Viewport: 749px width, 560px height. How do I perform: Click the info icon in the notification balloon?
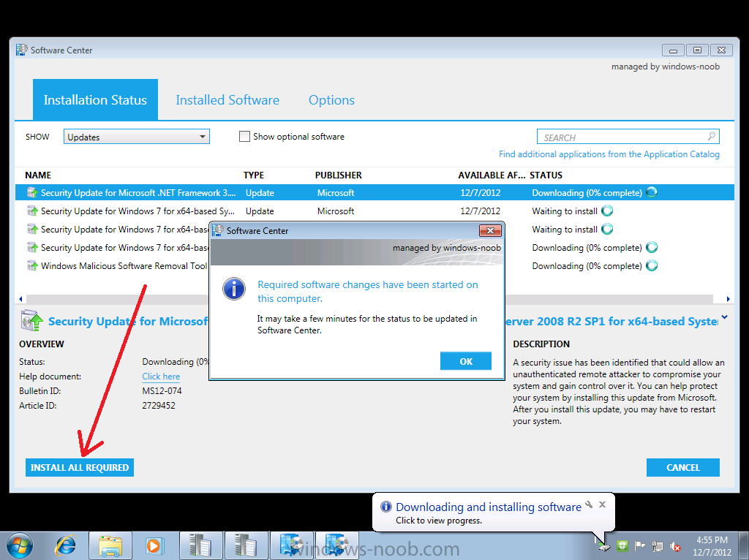click(386, 507)
